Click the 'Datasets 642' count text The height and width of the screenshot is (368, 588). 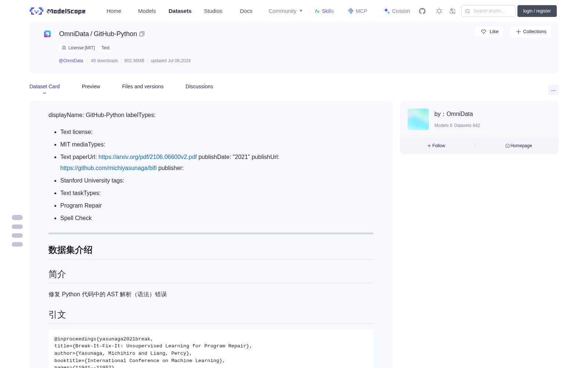coord(467,125)
